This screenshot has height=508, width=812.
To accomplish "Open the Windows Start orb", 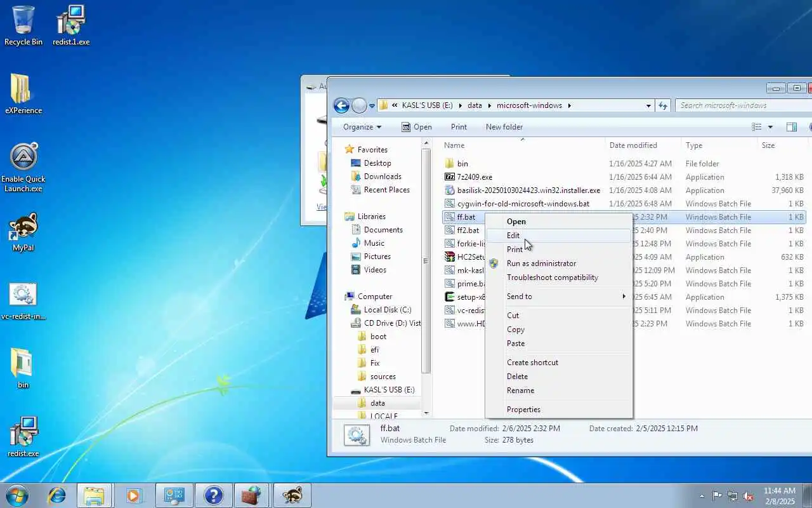I will pyautogui.click(x=17, y=495).
